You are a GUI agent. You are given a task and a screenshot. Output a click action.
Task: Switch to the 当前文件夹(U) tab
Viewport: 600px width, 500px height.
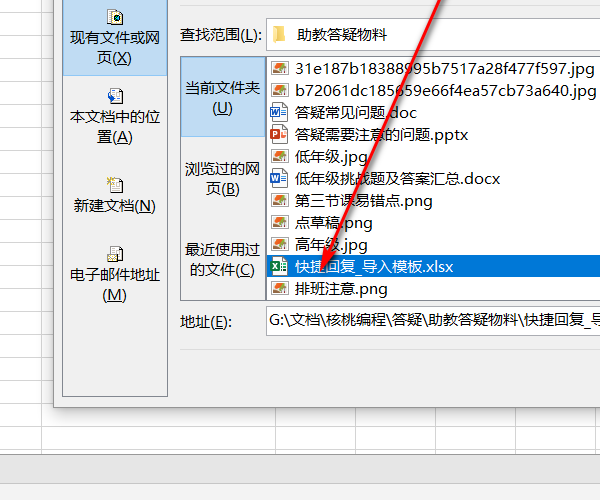223,97
